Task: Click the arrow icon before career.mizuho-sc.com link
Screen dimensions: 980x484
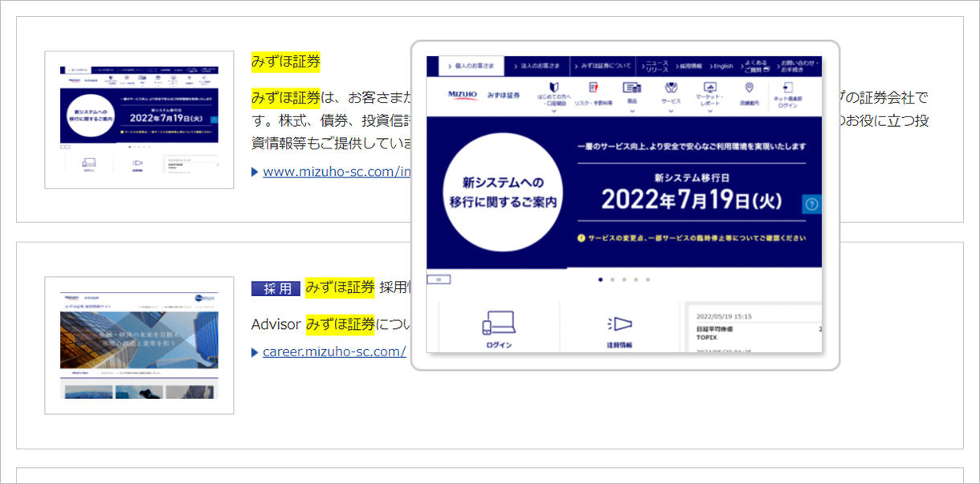Action: coord(255,352)
